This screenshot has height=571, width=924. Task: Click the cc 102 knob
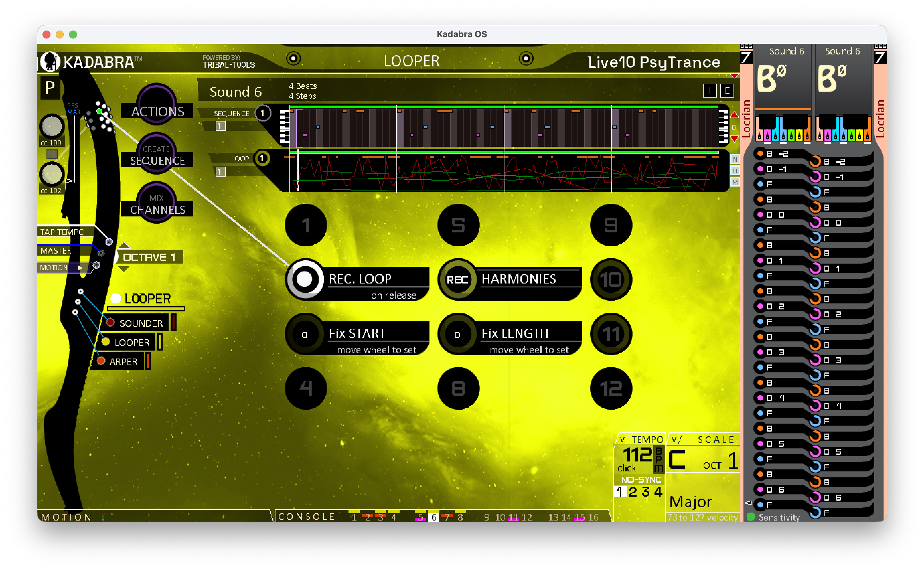pos(52,174)
